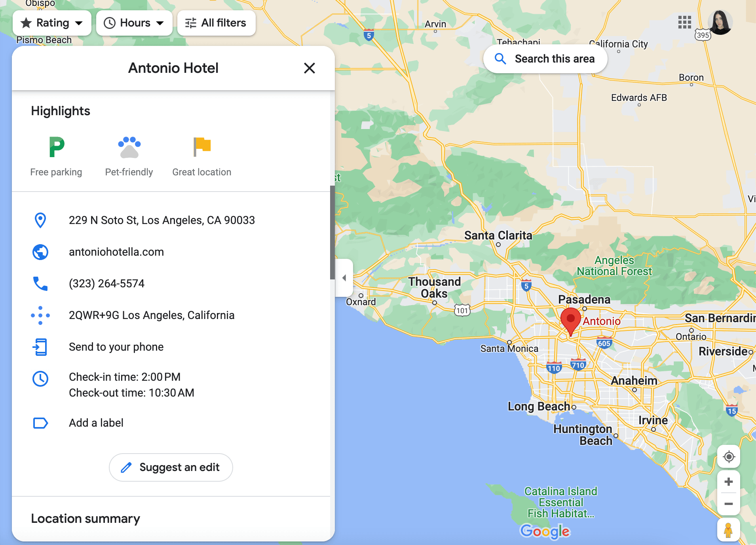Click the Search this area button
This screenshot has width=756, height=545.
coord(545,59)
